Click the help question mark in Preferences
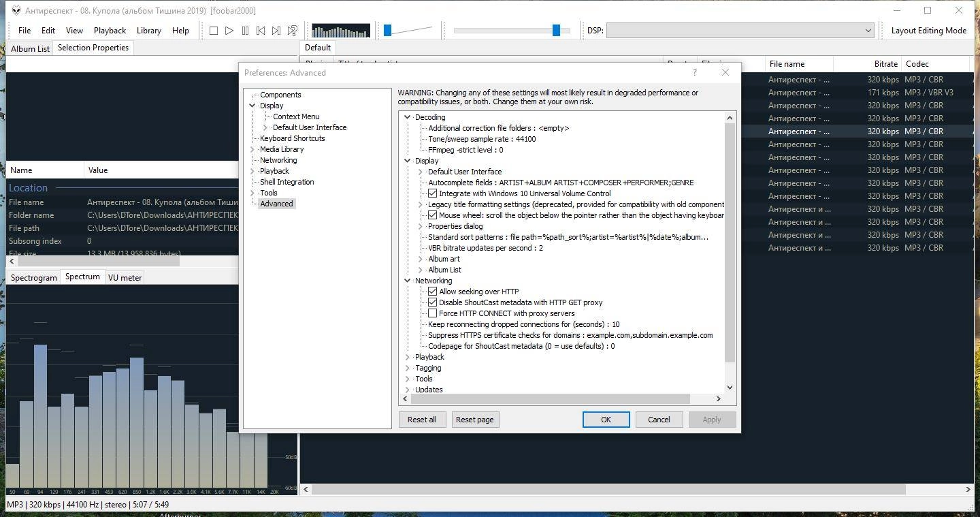The image size is (980, 517). (x=694, y=72)
